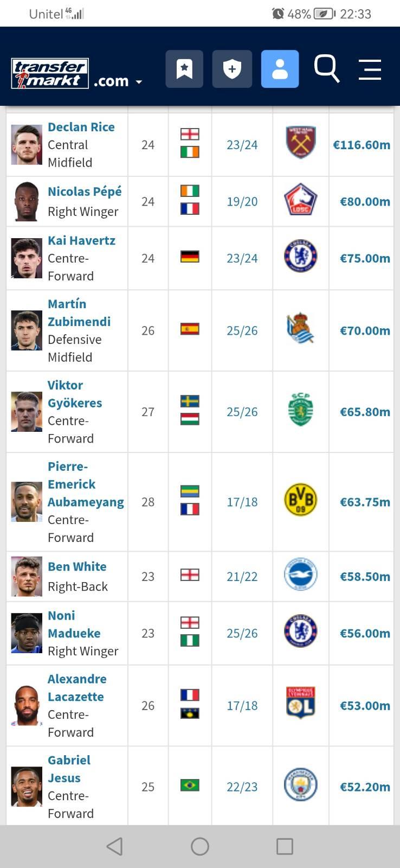400x868 pixels.
Task: Open Declan Rice player link
Action: coord(81,127)
